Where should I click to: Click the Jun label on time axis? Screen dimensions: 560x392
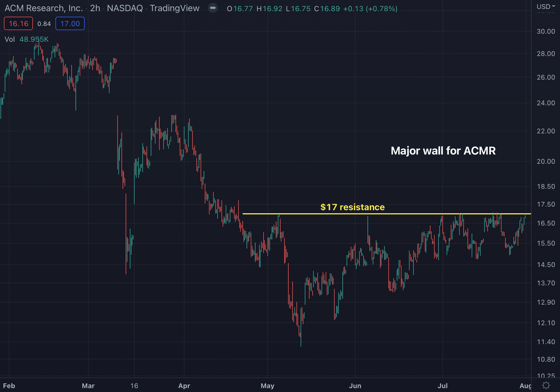tap(355, 386)
